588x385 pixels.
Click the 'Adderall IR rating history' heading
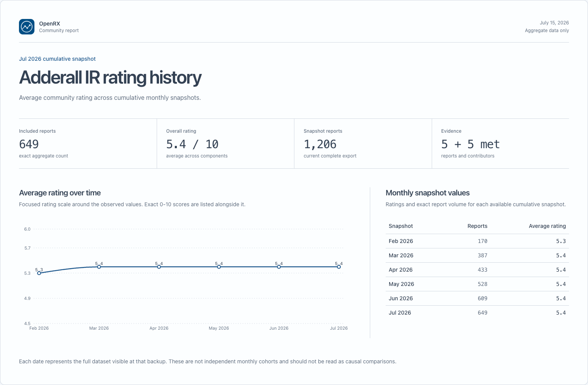(x=110, y=77)
